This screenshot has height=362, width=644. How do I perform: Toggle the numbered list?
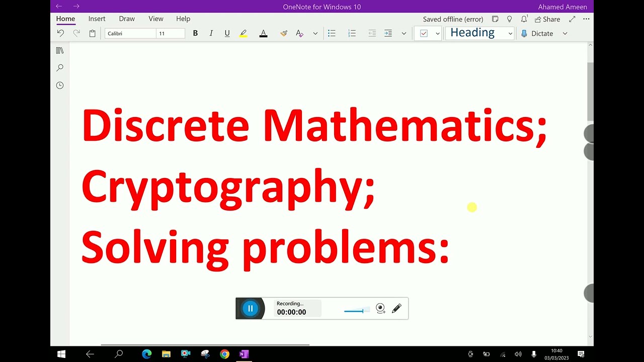click(352, 33)
